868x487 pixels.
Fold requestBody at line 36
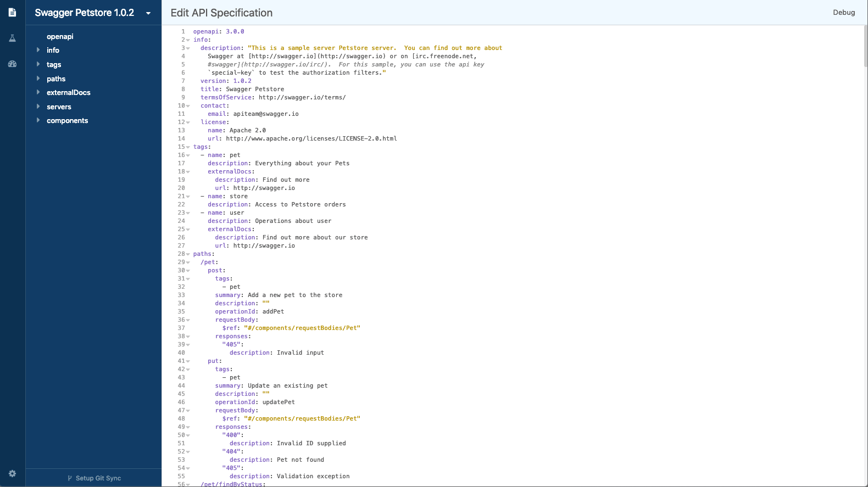[188, 320]
